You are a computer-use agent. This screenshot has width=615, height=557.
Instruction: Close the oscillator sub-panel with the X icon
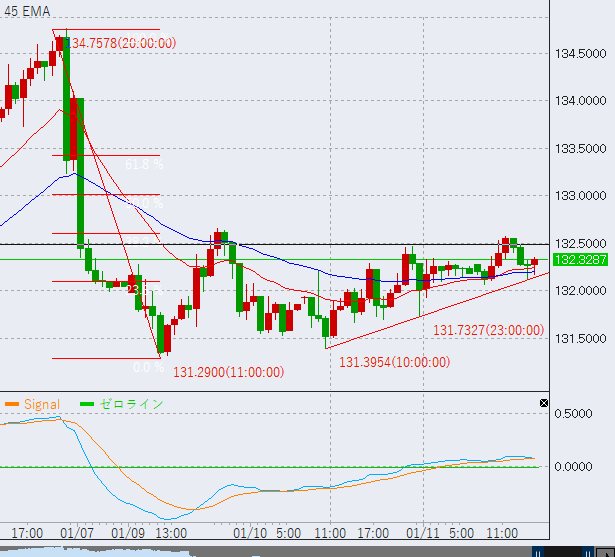pos(544,403)
